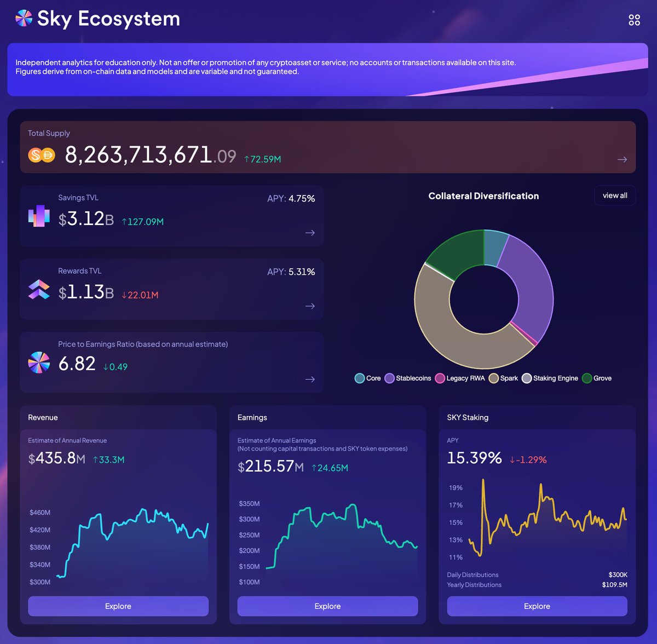Click the total supply value 8,263,713,671.09
Screen dimensions: 657x644
[150, 155]
